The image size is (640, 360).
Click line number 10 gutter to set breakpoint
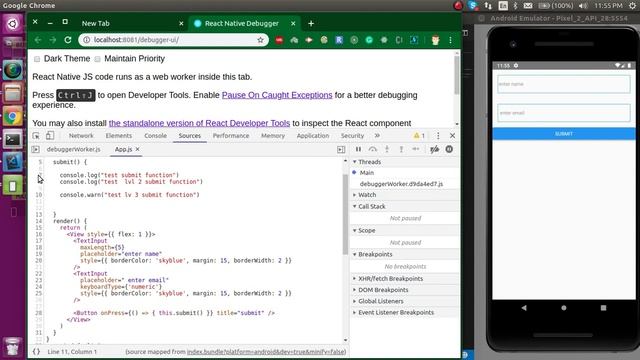tap(38, 195)
